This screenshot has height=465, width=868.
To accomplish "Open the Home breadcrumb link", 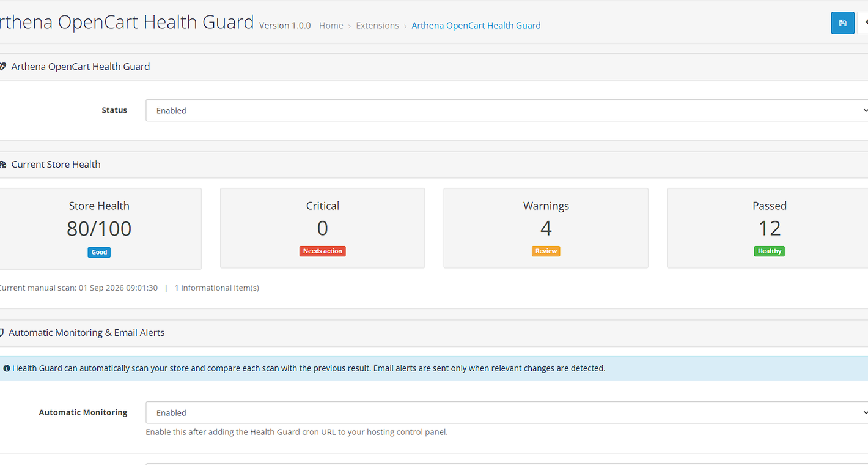I will coord(331,26).
